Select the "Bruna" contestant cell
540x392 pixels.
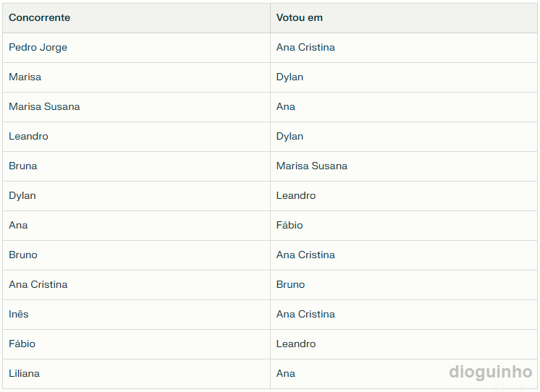tap(23, 166)
